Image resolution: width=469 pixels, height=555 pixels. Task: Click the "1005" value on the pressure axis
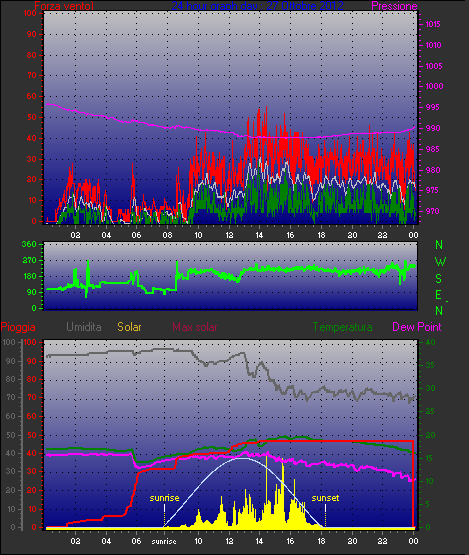click(x=434, y=66)
